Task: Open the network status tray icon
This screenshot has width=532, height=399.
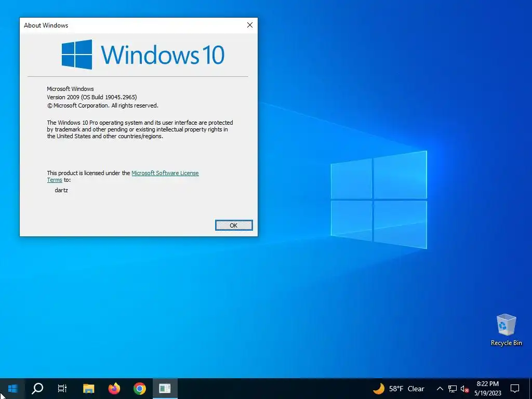Action: [453, 389]
